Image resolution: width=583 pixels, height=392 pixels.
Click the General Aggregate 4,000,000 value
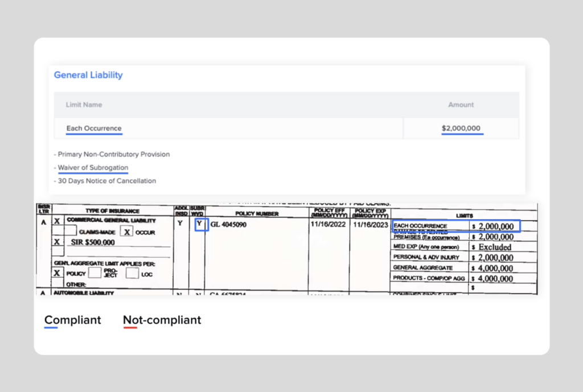496,269
